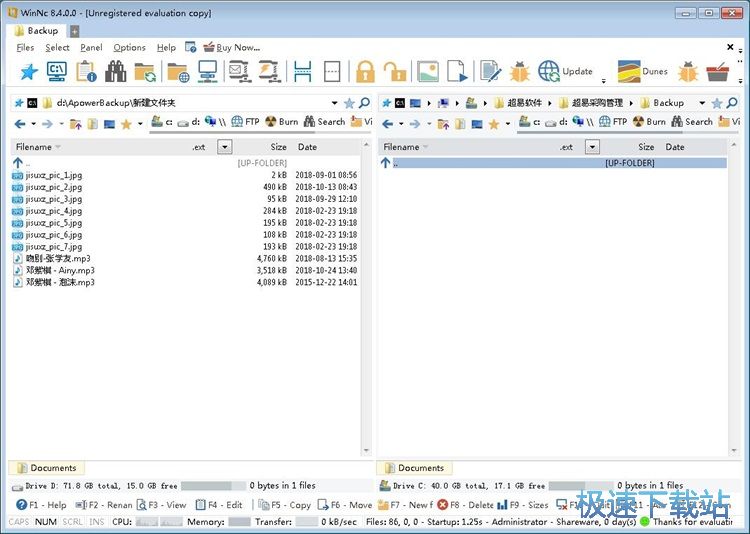Click the magnifier icon in left path bar
The width and height of the screenshot is (750, 534).
(x=364, y=102)
